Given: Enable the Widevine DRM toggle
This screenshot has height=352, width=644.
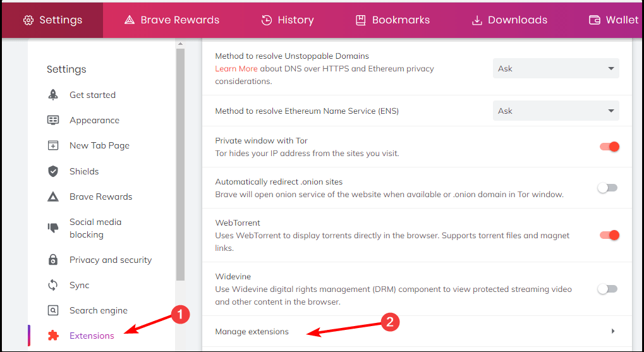Looking at the screenshot, I should pyautogui.click(x=607, y=289).
